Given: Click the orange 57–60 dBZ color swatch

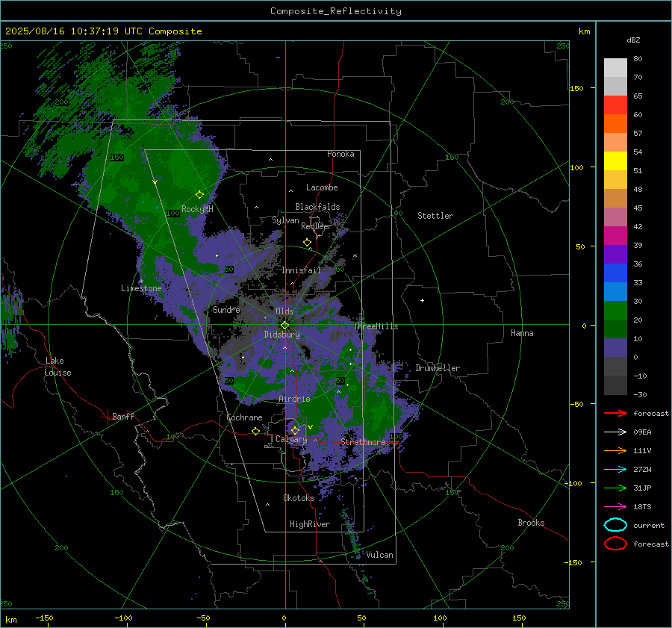Looking at the screenshot, I should 615,124.
